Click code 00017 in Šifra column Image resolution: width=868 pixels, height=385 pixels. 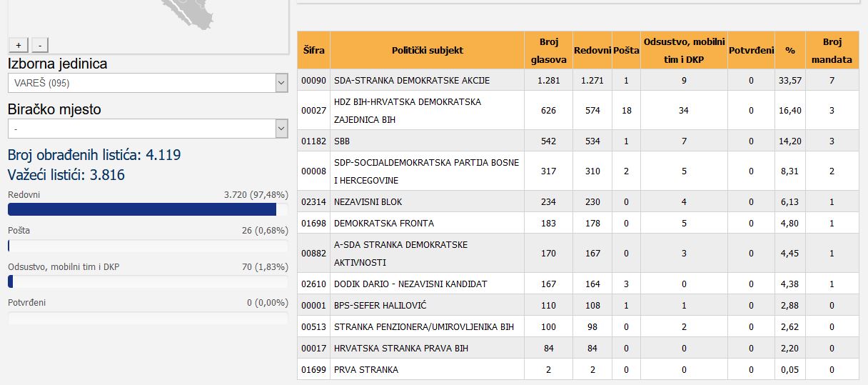pyautogui.click(x=313, y=349)
